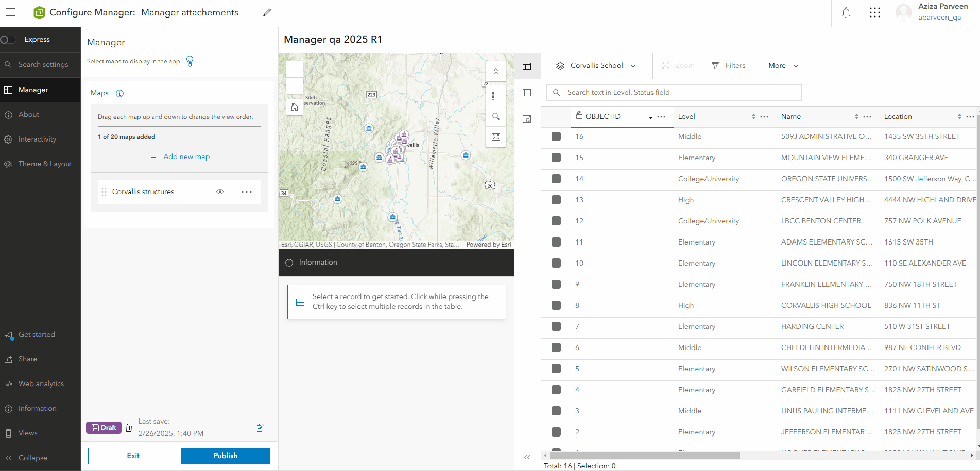Publish the Manager attachments app

(225, 456)
